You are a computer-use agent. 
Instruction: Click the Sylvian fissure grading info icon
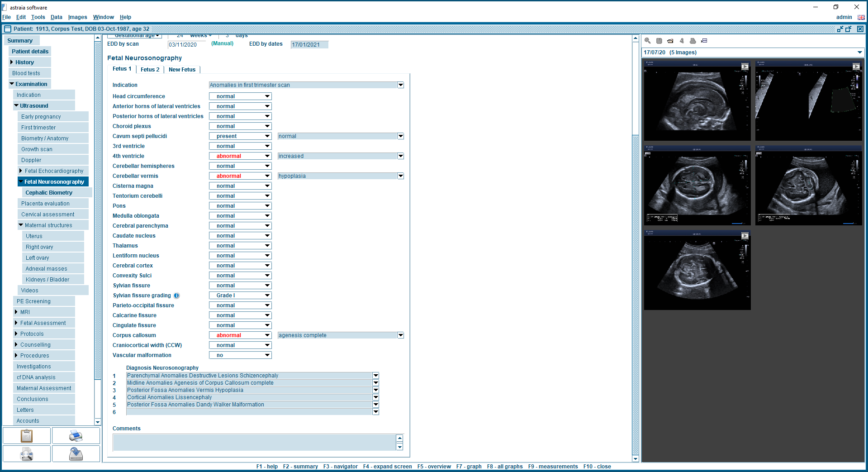[x=177, y=296]
